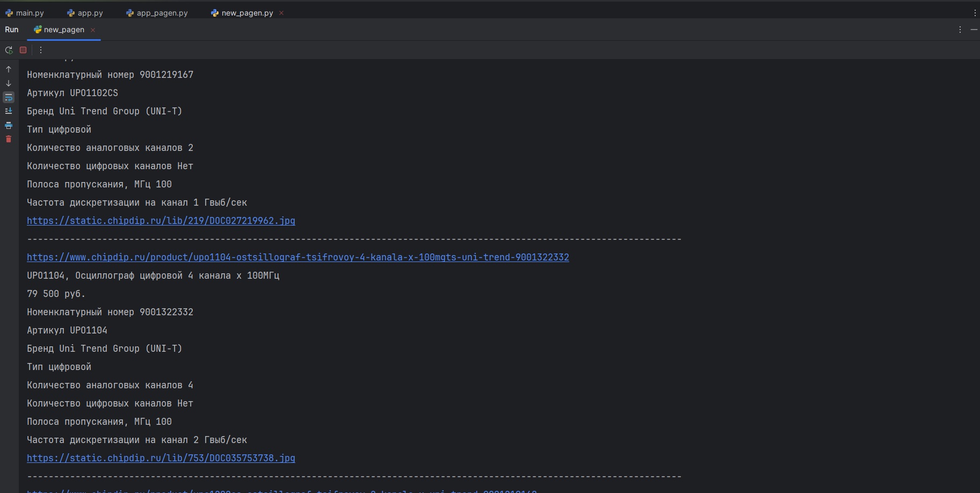Open the DOC027219962.jpg image link

(161, 221)
